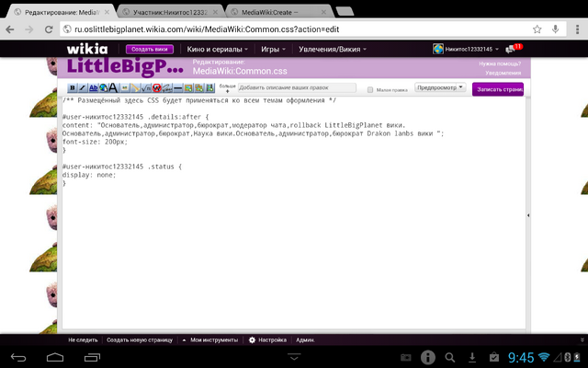The image size is (588, 368).
Task: Expand Мои инструменты menu in bottom bar
Action: click(210, 339)
